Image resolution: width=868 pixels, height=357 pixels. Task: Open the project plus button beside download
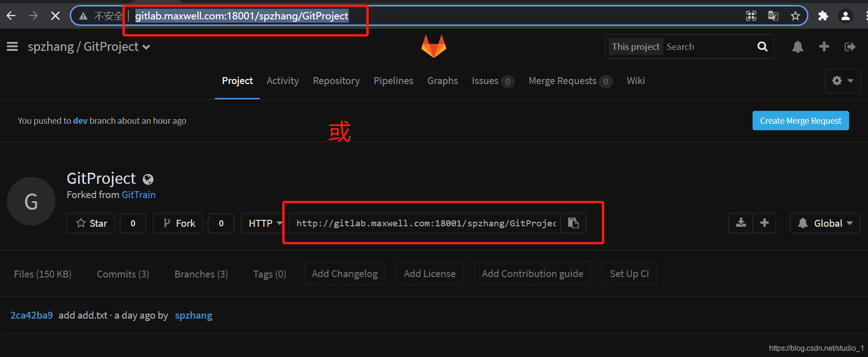[x=765, y=223]
